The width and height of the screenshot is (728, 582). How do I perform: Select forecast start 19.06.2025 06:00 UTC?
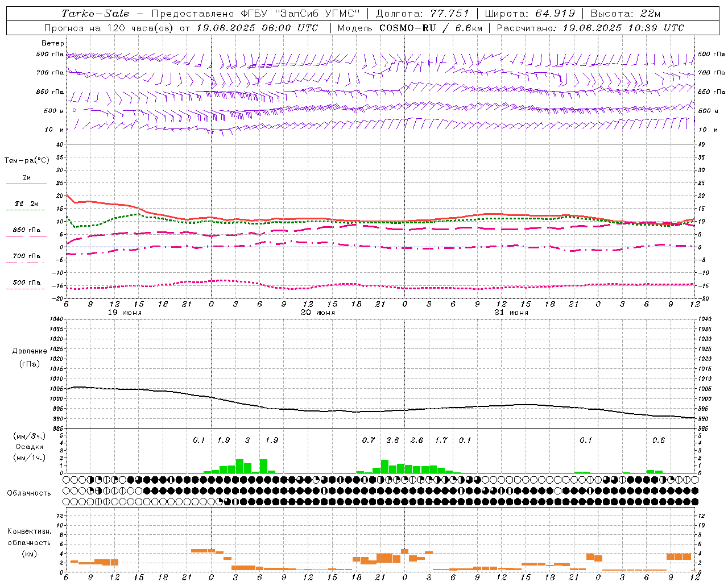tap(257, 28)
